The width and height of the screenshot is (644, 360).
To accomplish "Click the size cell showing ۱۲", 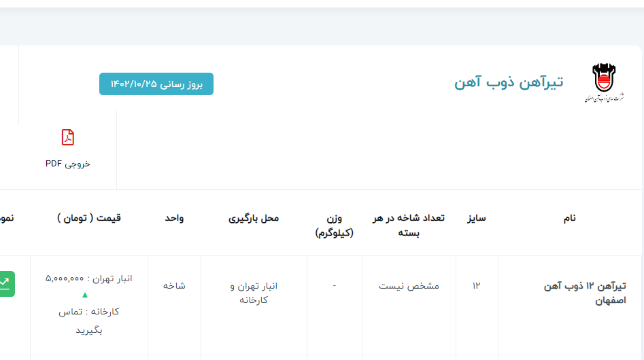I will (x=476, y=286).
